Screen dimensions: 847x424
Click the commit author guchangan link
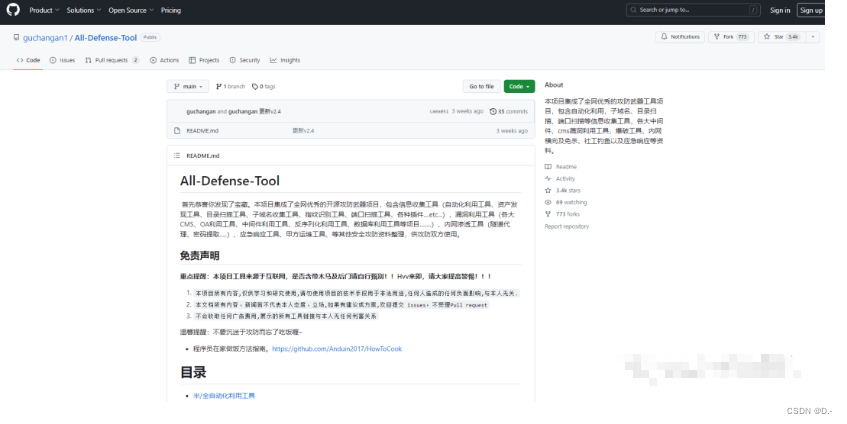pyautogui.click(x=201, y=111)
